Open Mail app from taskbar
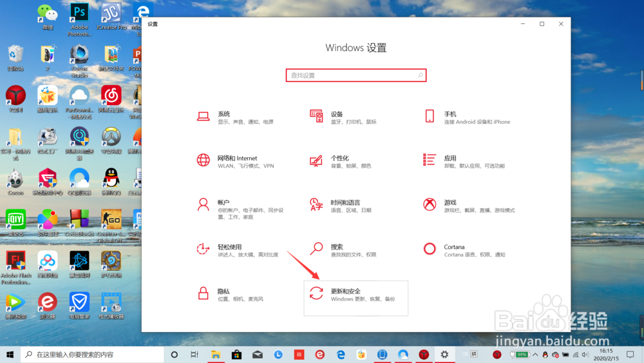This screenshot has width=644, height=363. 258,355
